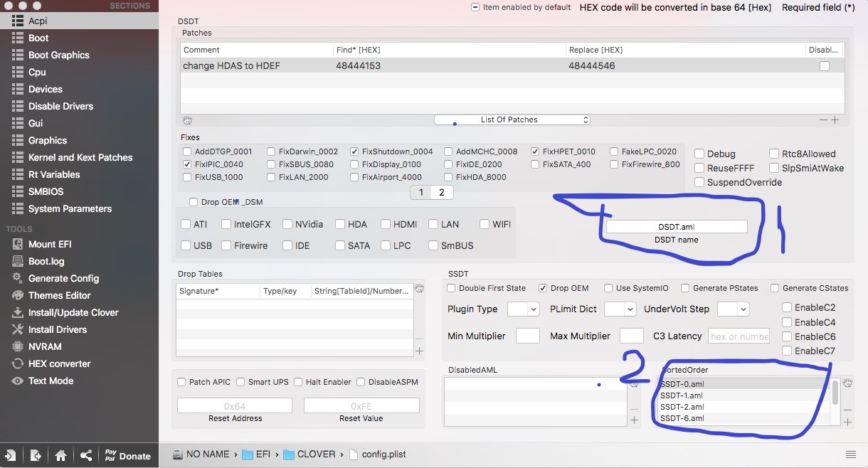
Task: Select the Boot section in sidebar
Action: [x=38, y=38]
